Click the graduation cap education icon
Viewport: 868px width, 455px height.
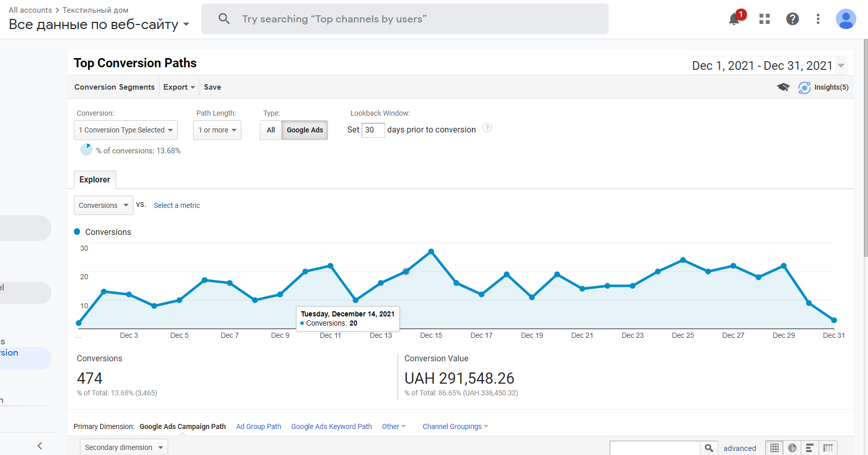click(x=783, y=87)
